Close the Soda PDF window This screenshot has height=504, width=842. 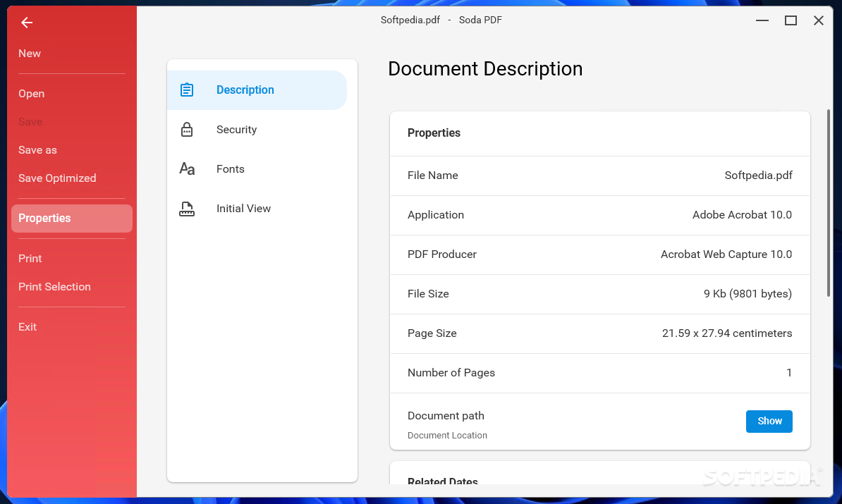[x=818, y=20]
